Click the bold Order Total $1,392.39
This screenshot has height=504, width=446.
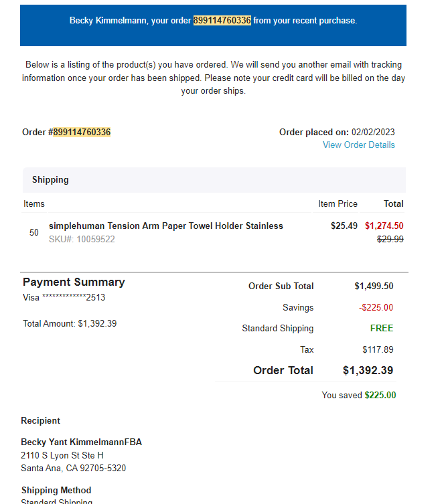pos(368,370)
